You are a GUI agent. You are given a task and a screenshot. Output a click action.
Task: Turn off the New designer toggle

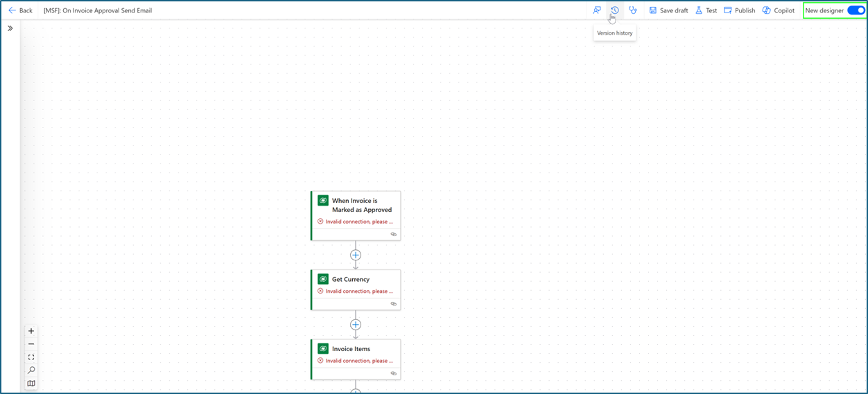click(x=856, y=10)
